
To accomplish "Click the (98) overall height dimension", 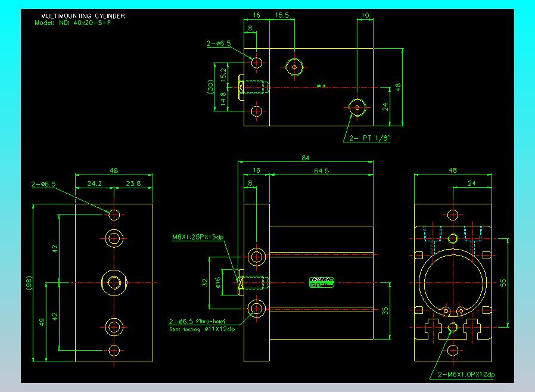I will click(x=28, y=282).
